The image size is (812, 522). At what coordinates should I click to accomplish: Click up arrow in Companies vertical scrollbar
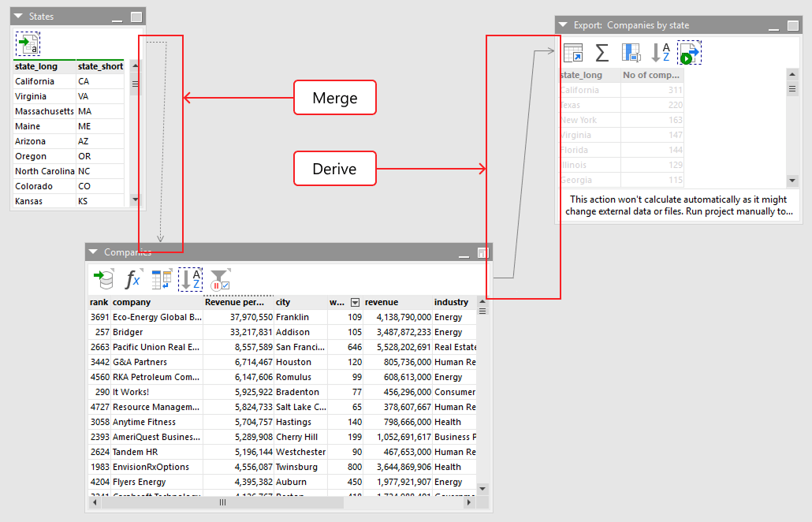click(482, 301)
